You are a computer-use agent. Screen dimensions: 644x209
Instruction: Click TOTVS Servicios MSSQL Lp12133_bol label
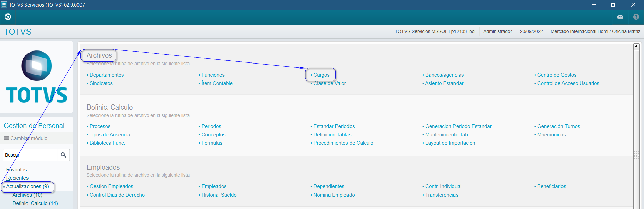coord(435,31)
